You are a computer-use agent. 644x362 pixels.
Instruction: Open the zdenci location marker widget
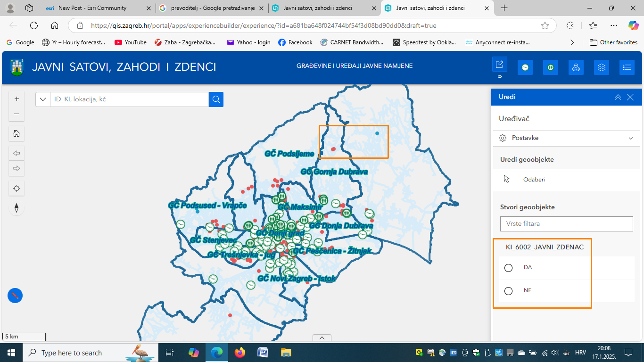coord(576,67)
